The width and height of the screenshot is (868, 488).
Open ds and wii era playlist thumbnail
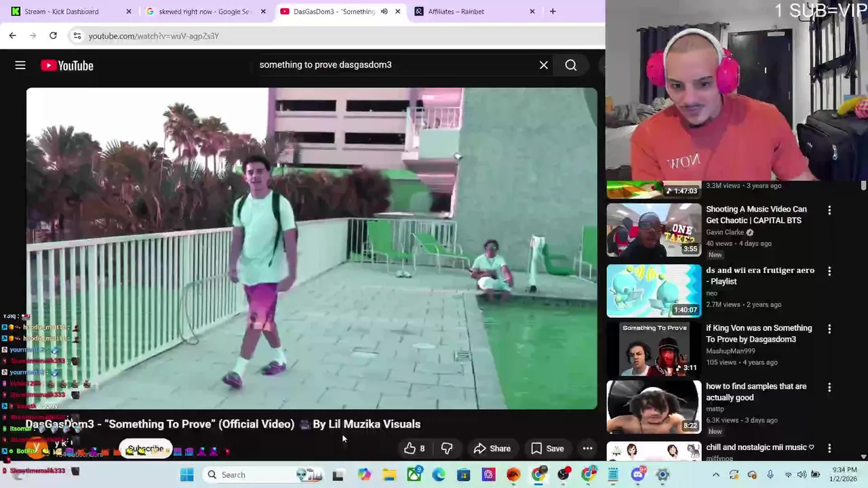click(654, 291)
